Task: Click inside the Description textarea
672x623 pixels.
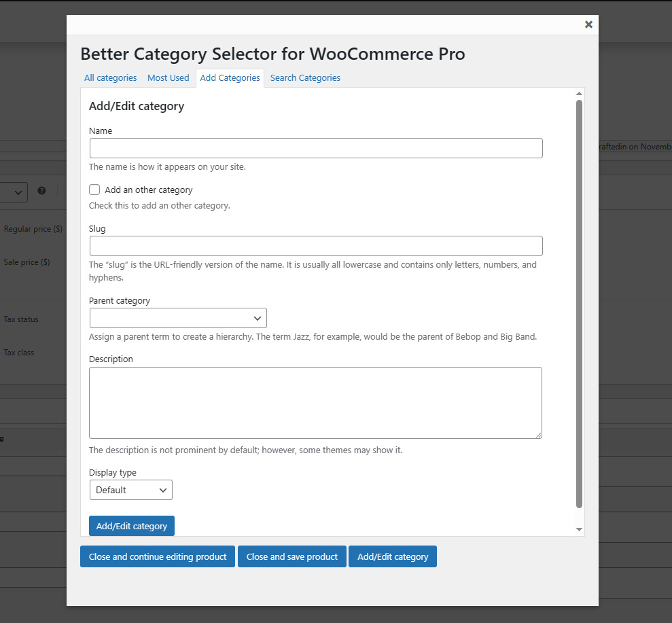Action: click(x=315, y=403)
